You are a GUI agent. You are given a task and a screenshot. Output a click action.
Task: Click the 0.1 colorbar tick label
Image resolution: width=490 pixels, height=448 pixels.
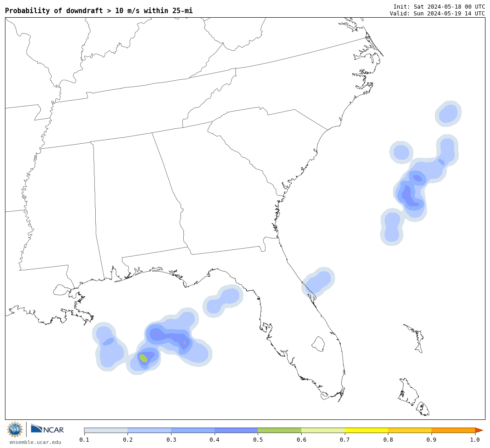84,440
